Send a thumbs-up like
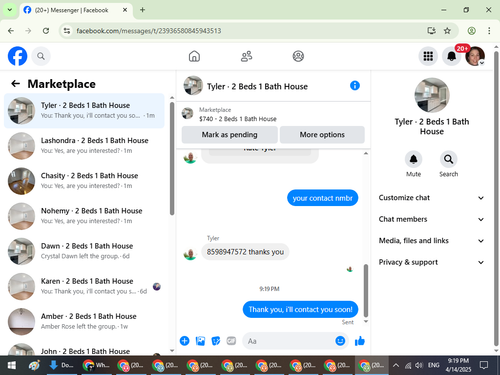The width and height of the screenshot is (500, 375). pyautogui.click(x=360, y=341)
